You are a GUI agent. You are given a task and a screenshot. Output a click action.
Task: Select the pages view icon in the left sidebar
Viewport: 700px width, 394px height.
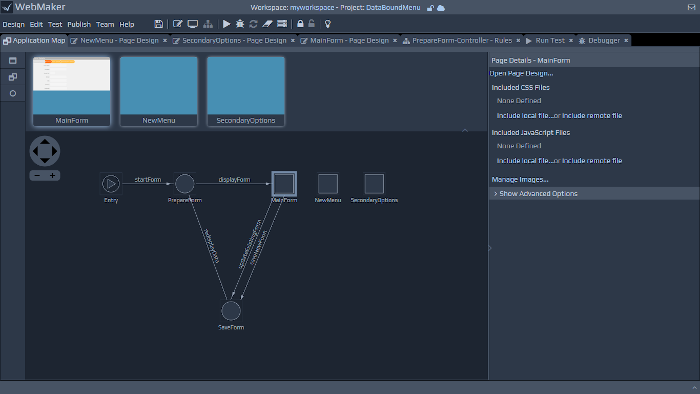click(12, 61)
